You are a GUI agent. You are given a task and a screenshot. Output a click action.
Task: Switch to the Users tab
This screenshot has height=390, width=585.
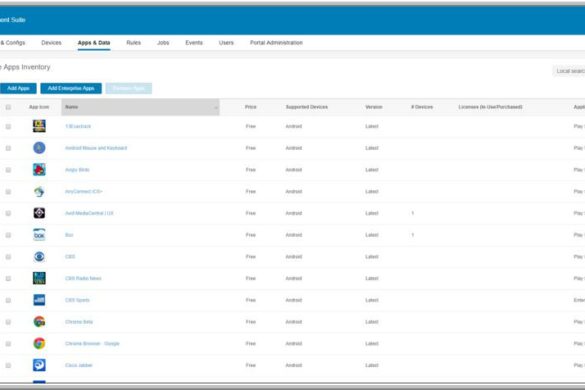click(226, 43)
